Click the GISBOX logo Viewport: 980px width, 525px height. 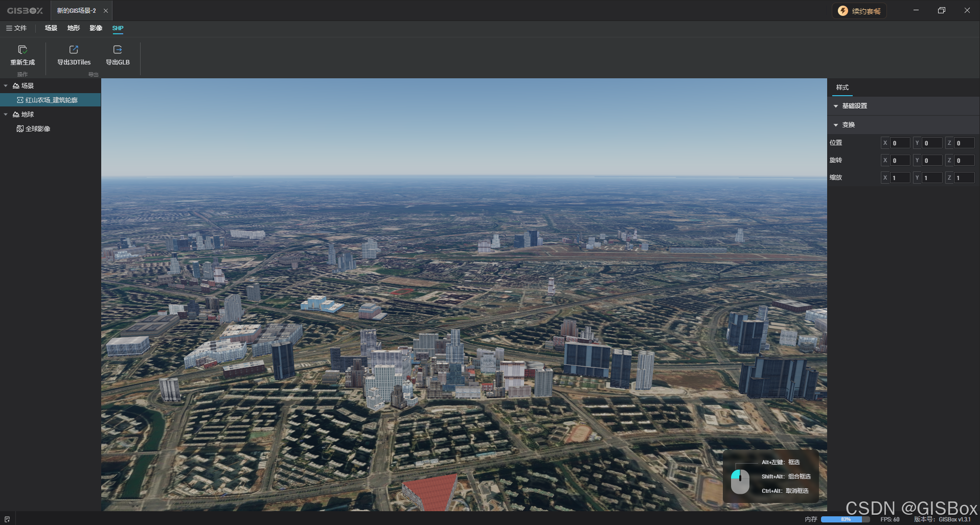(x=25, y=11)
